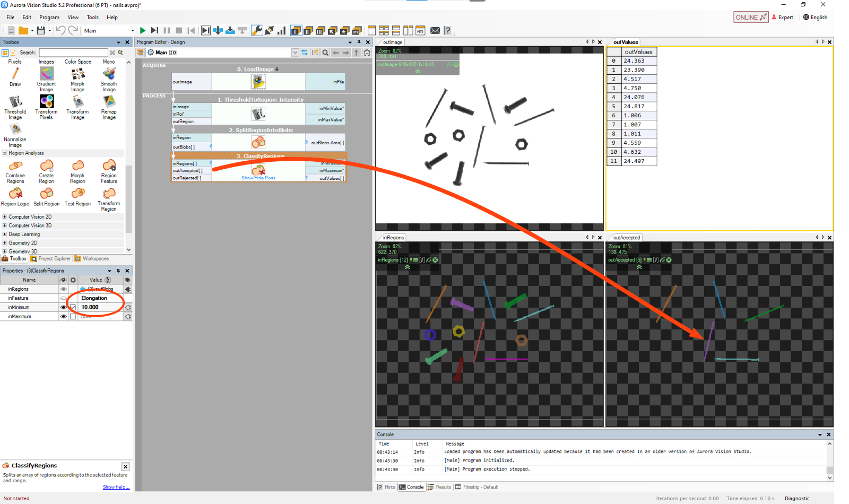The width and height of the screenshot is (849, 504).
Task: Open the Main macrofilter dropdown in Program Editor
Action: point(295,53)
